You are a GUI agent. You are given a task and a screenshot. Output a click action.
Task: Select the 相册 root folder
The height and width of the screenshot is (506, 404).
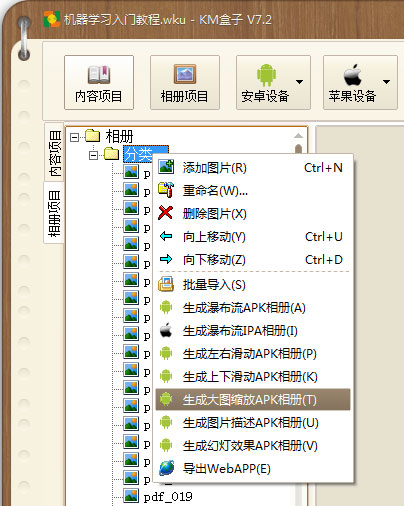click(119, 136)
